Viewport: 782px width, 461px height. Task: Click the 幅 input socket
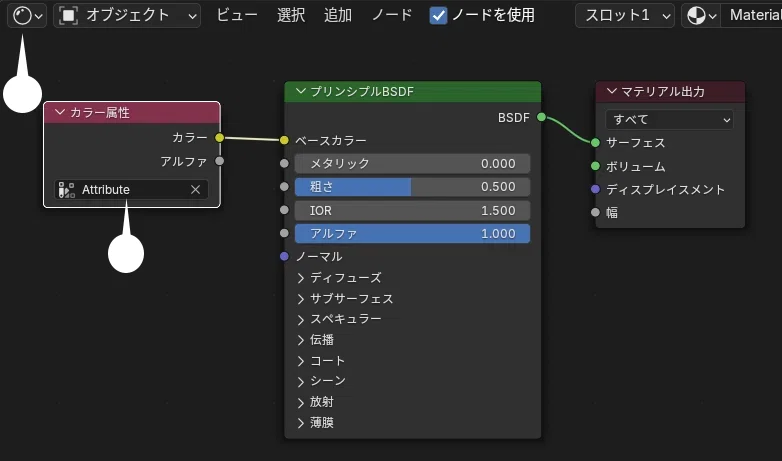(595, 213)
